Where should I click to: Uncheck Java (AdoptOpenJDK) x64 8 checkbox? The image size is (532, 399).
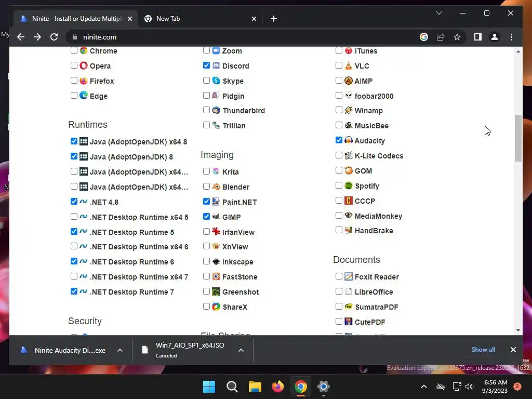tap(74, 141)
